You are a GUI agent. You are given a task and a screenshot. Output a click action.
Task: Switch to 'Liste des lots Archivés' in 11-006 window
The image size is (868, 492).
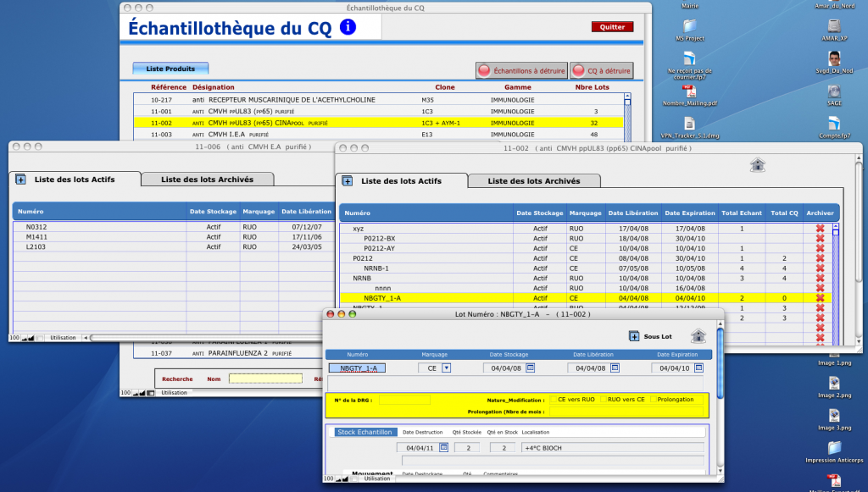(207, 180)
